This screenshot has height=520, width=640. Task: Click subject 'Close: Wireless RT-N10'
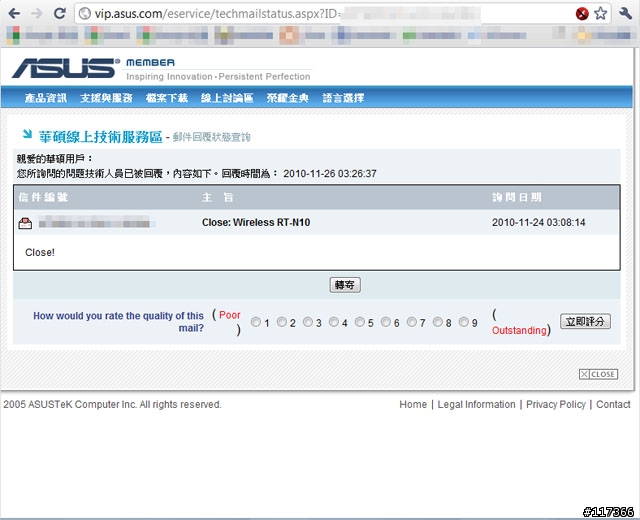coord(256,222)
